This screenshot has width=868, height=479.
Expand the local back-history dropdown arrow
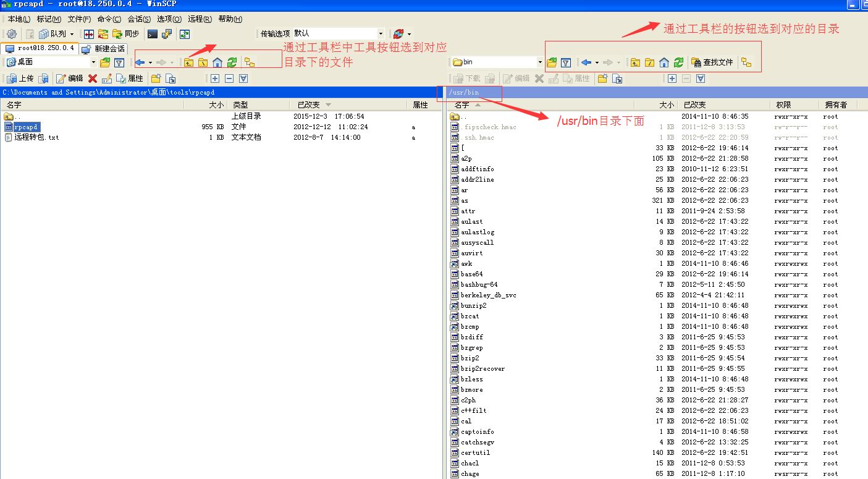(x=150, y=62)
